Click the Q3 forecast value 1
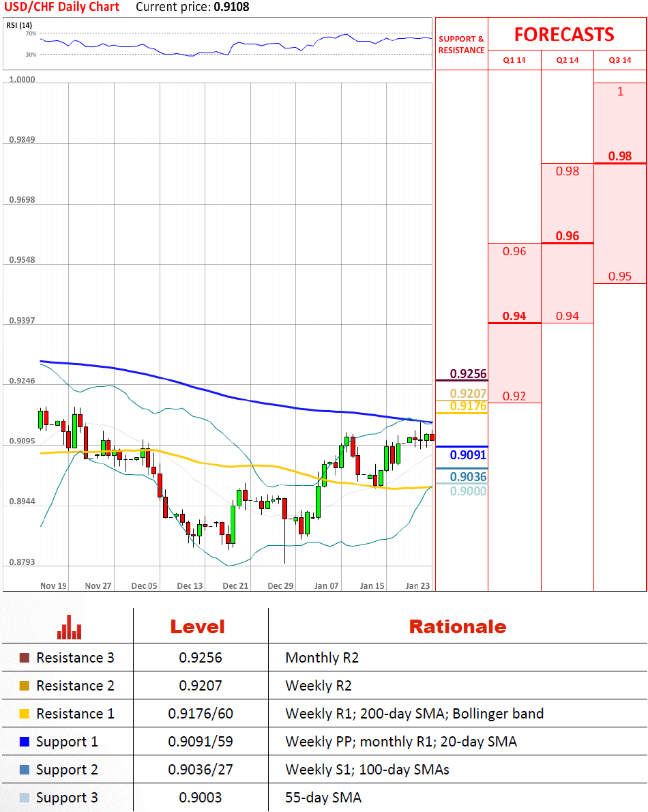 (620, 91)
